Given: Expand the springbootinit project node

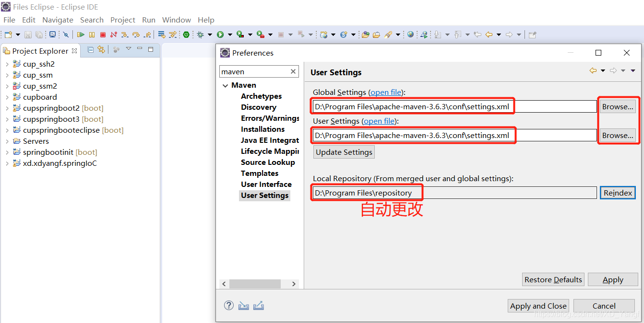Looking at the screenshot, I should click(7, 152).
